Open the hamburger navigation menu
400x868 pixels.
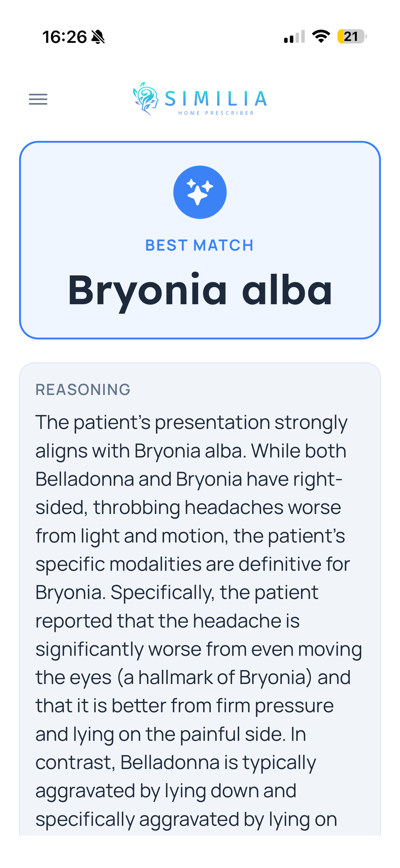point(38,99)
